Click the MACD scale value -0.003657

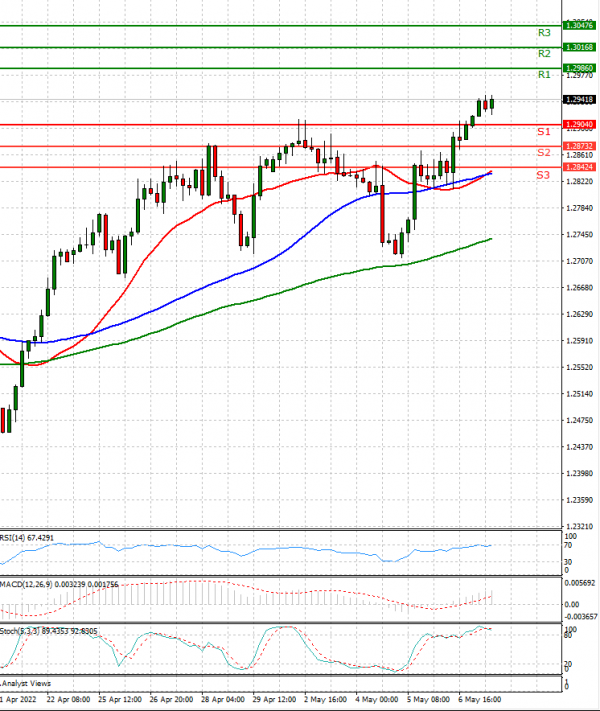point(581,617)
